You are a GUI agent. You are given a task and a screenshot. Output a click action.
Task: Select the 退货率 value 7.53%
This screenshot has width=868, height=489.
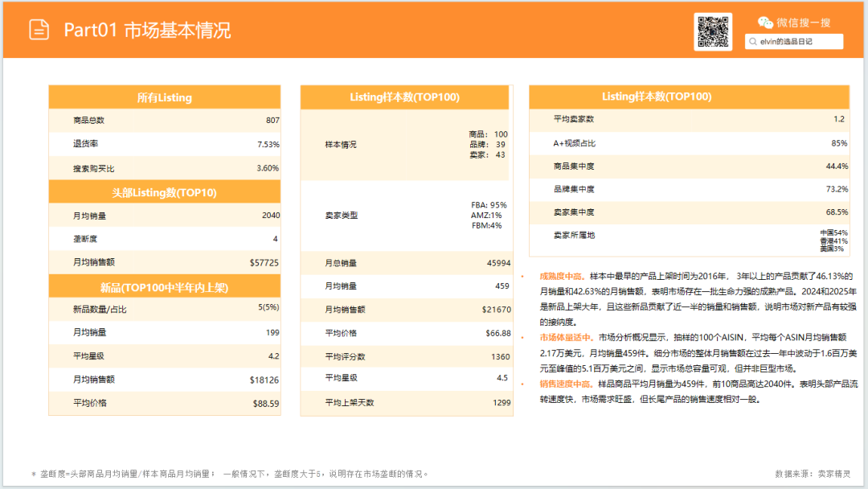click(268, 144)
